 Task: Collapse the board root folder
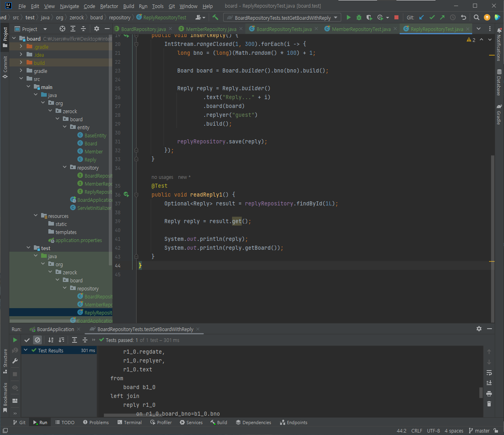pyautogui.click(x=14, y=39)
